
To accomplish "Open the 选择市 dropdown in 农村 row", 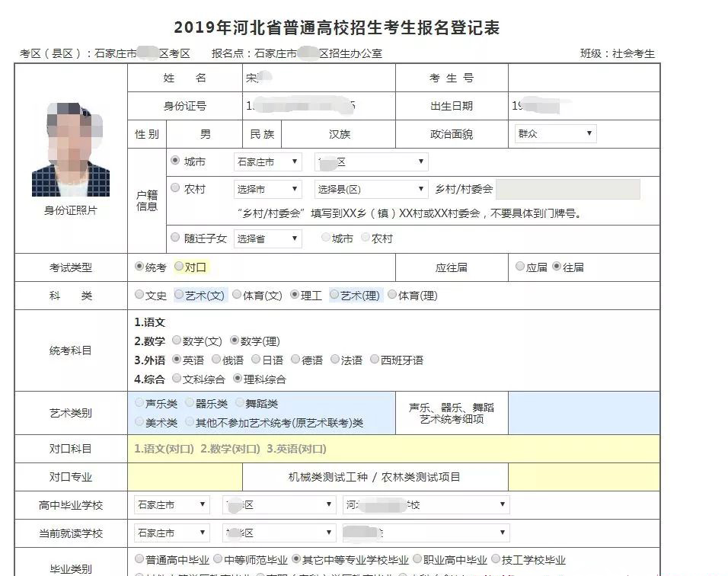I will (x=267, y=189).
